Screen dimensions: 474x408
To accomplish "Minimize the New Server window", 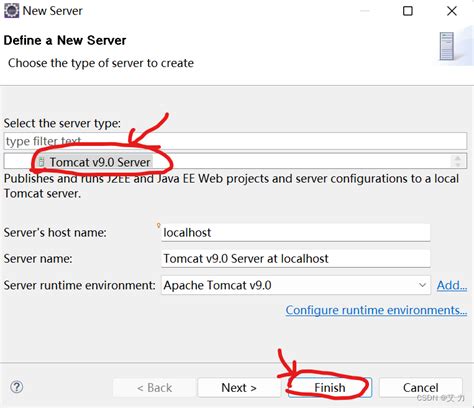I will 365,11.
